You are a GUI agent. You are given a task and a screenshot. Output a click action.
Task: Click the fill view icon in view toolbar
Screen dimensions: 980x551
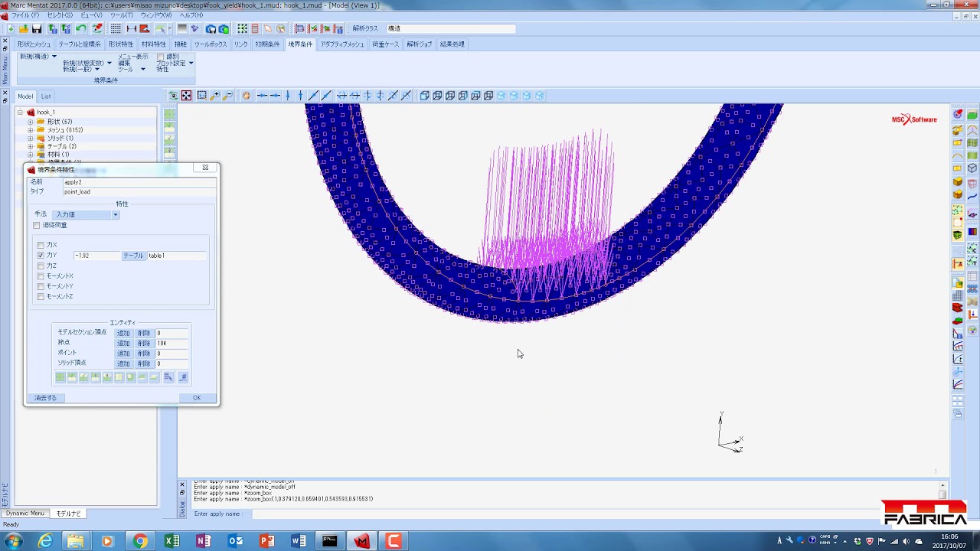tap(186, 96)
